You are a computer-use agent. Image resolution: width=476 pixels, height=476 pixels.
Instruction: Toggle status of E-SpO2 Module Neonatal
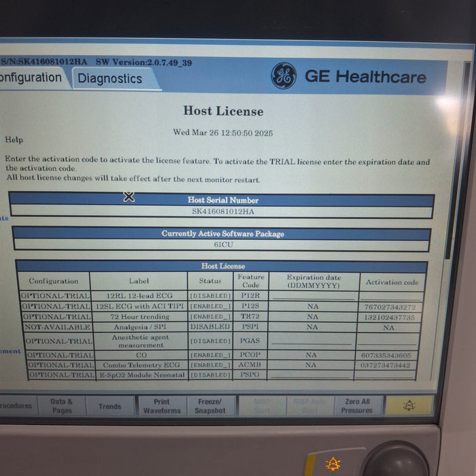tap(210, 375)
